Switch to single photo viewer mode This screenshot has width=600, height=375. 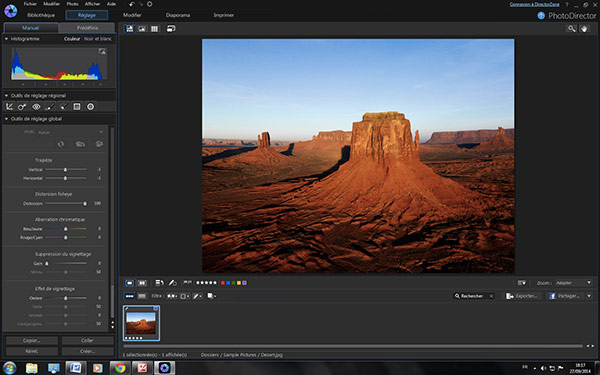[142, 29]
